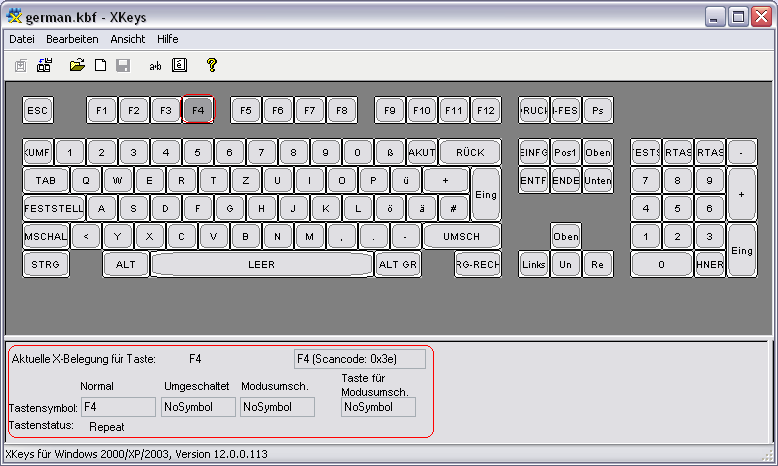Open help via the yellow question mark
This screenshot has height=466, width=778.
pos(211,65)
